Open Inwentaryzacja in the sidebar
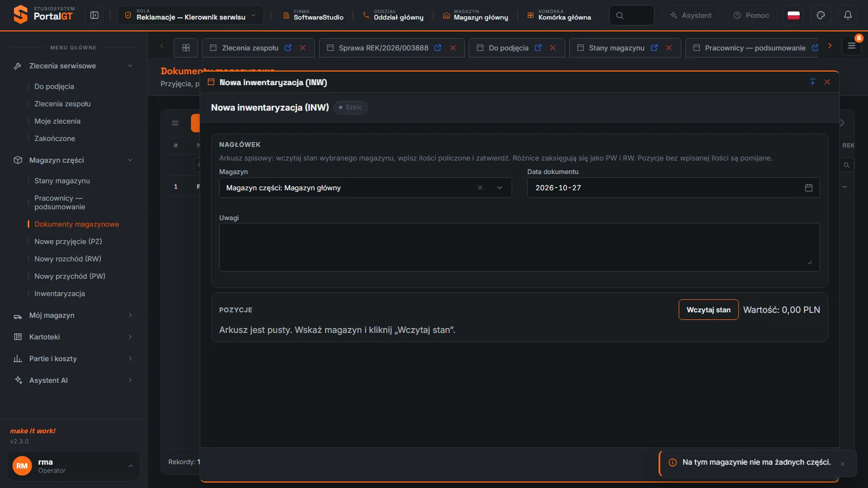 [x=60, y=293]
